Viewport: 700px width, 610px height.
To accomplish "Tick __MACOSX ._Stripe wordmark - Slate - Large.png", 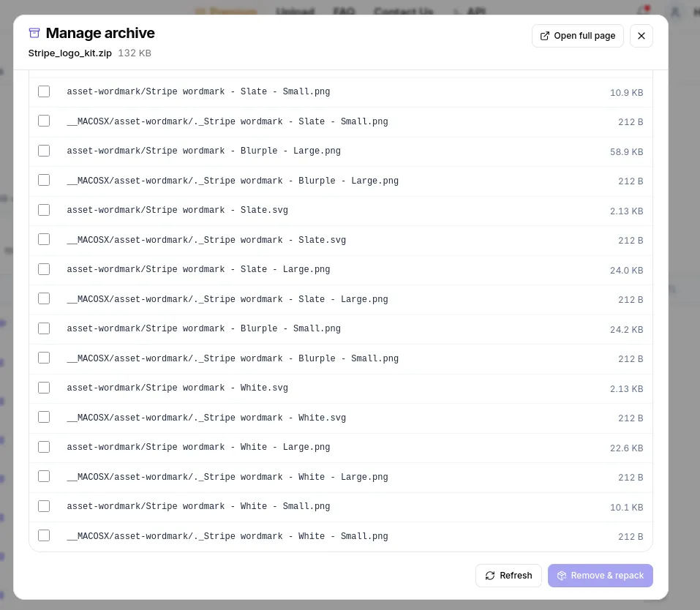I will tap(44, 298).
